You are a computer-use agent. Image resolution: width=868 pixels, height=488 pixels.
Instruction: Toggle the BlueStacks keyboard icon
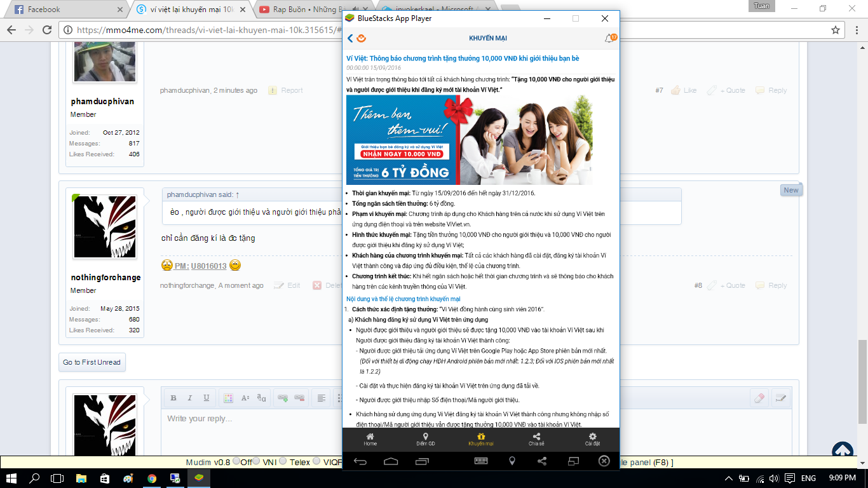click(x=481, y=461)
